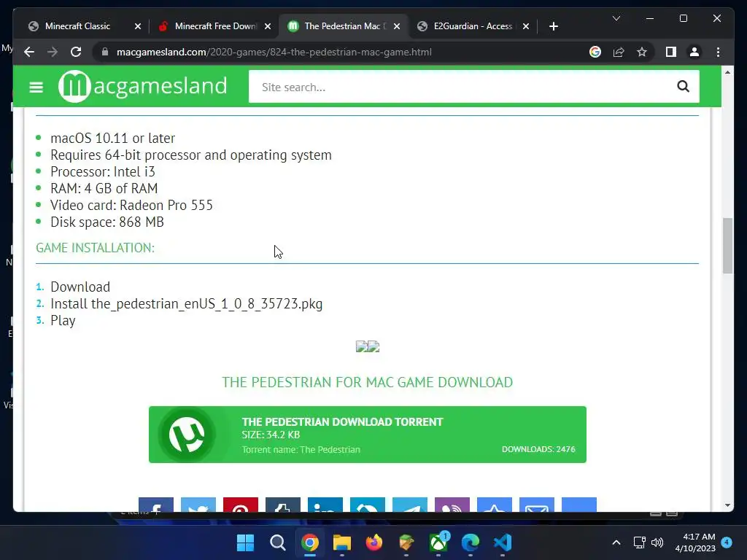Switch to Minecraft Classic tab
Image resolution: width=747 pixels, height=560 pixels.
[77, 26]
